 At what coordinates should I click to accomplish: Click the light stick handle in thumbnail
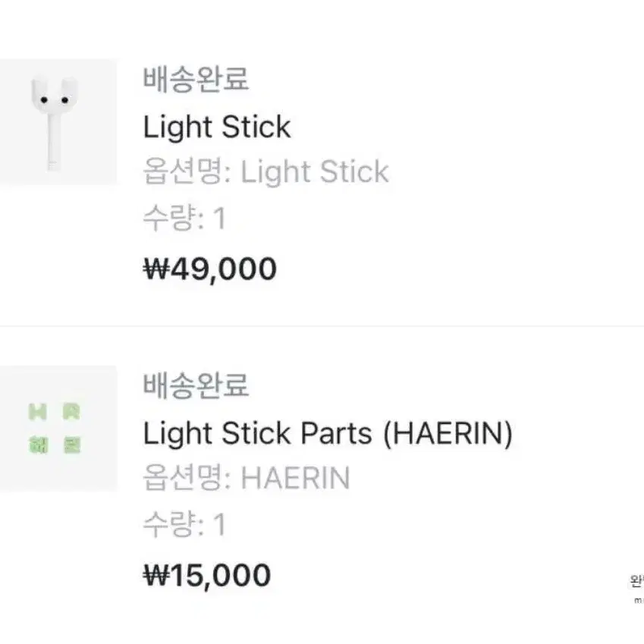[x=52, y=142]
